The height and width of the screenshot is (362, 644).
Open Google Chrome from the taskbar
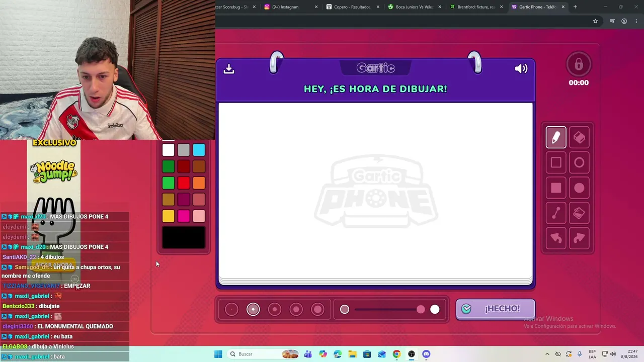396,354
